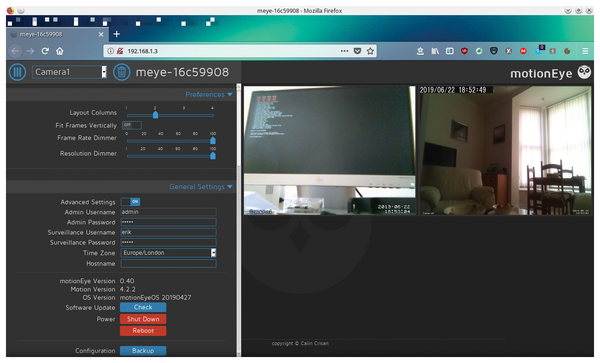
Task: Open the Firefox hamburger menu
Action: (x=585, y=51)
